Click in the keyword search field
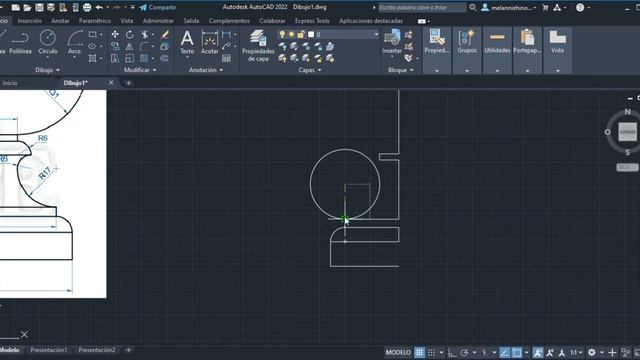 [422, 7]
